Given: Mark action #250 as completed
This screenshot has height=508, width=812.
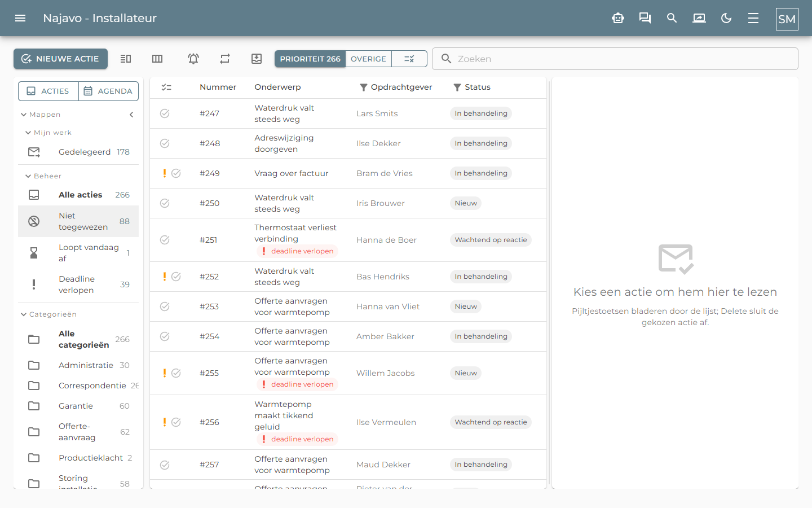Looking at the screenshot, I should click(x=165, y=203).
